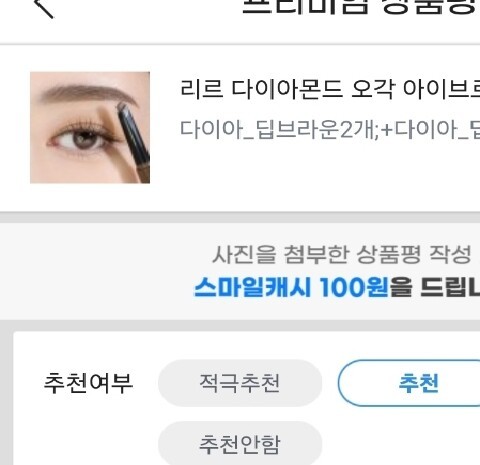Pick the 추천안함 option
This screenshot has height=465, width=480.
240,443
